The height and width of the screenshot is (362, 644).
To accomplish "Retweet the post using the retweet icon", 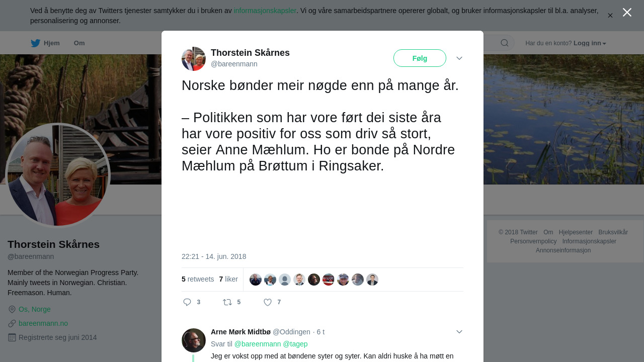I will (227, 302).
